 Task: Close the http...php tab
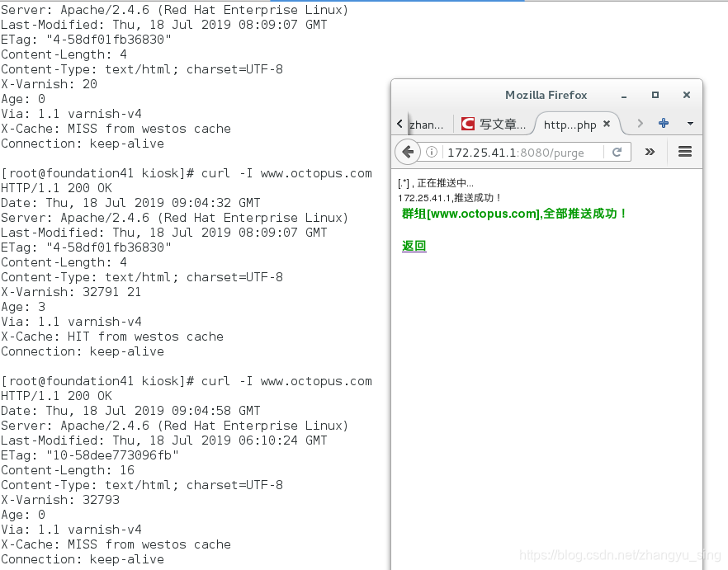607,124
